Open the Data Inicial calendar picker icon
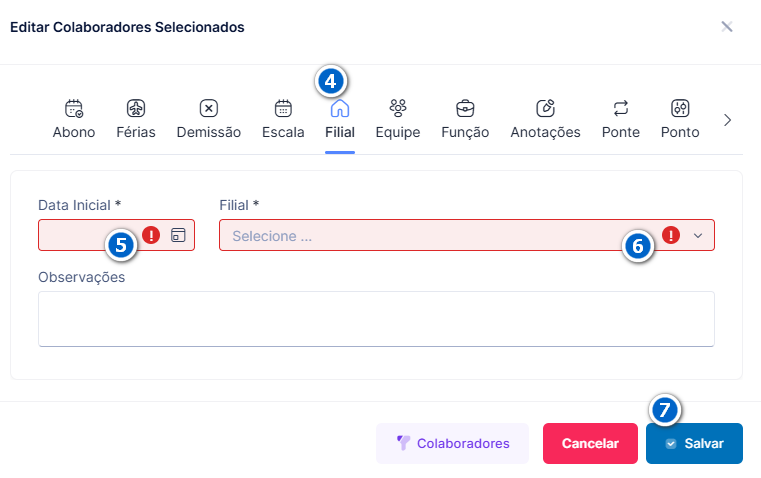 178,235
